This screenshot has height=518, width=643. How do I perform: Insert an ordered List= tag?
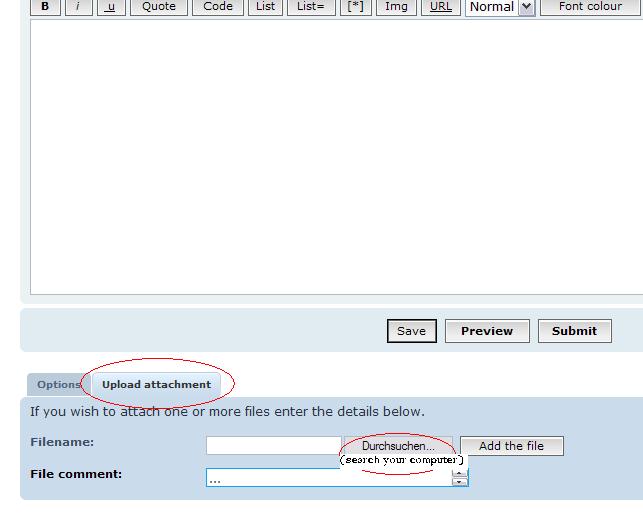[311, 7]
